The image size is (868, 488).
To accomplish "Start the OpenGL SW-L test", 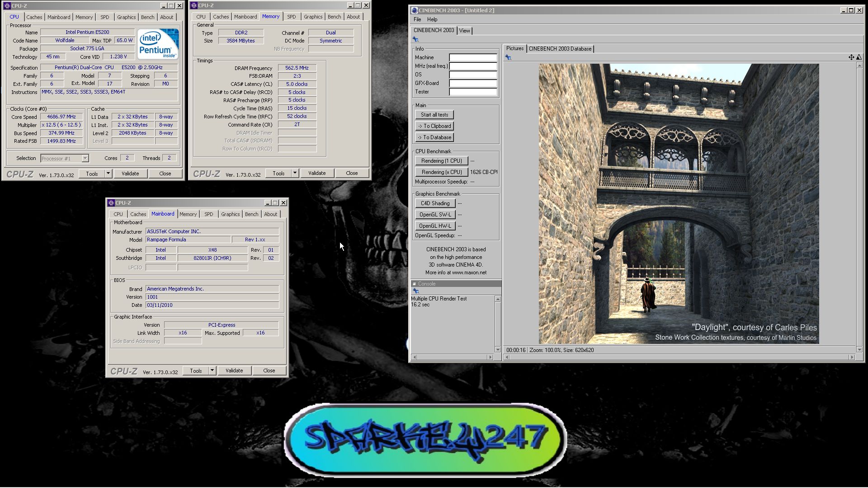I will coord(435,215).
